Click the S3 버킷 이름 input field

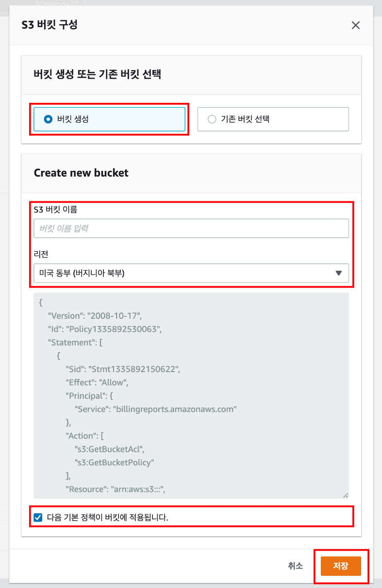tap(191, 228)
